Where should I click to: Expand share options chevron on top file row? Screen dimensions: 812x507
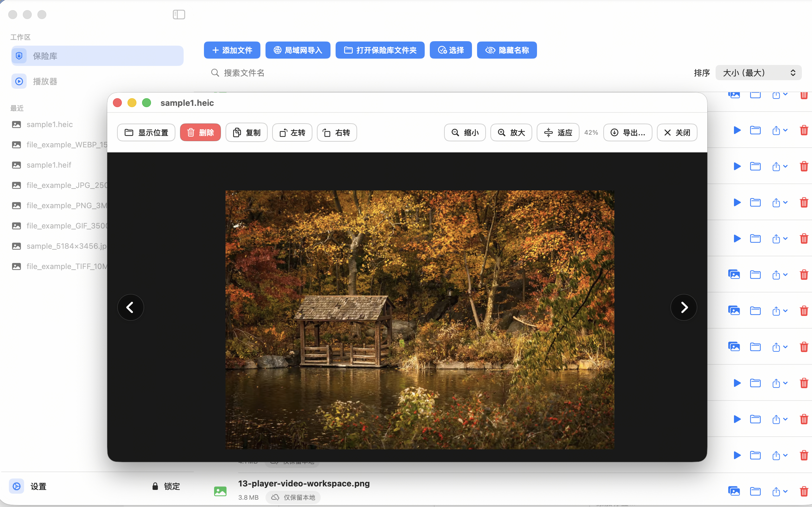[x=785, y=94]
